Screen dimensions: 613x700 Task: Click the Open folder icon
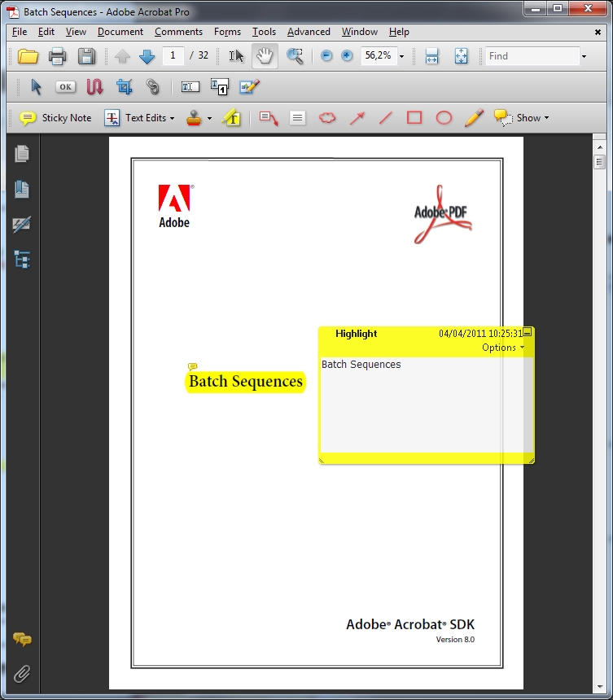pyautogui.click(x=28, y=56)
